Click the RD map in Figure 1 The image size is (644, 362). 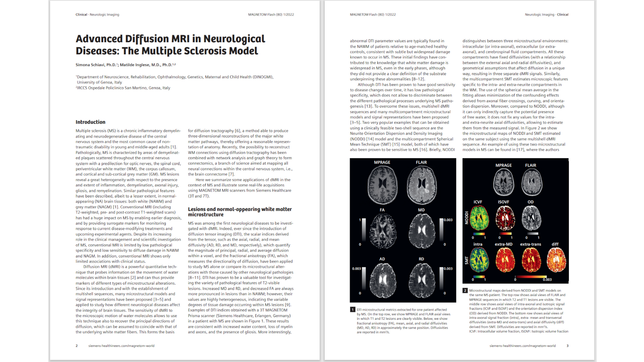[x=422, y=281]
